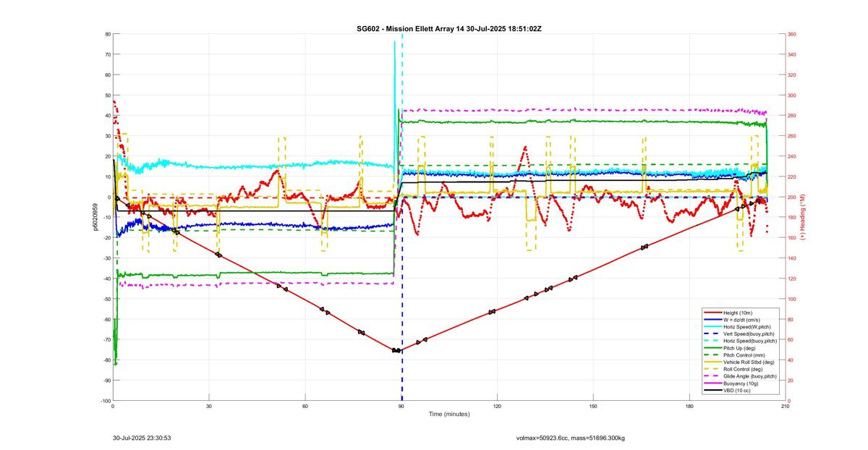Click tick label '100' on the heading axis
Viewport: 868px width, 450px height.
(x=792, y=299)
